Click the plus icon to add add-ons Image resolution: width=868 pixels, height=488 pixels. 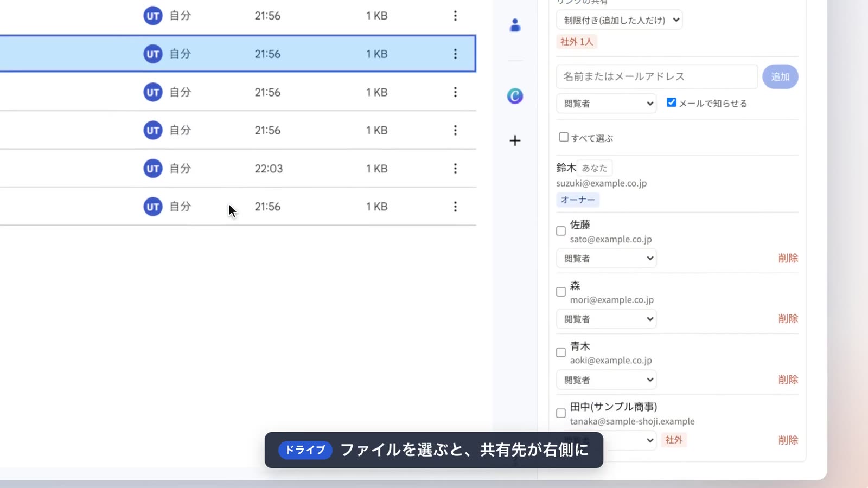(x=515, y=140)
